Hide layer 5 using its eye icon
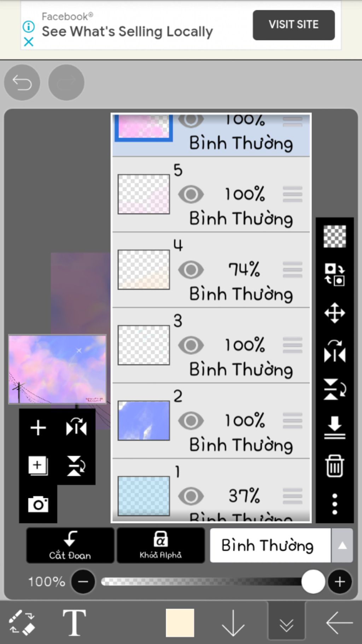Image resolution: width=362 pixels, height=644 pixels. click(x=191, y=194)
